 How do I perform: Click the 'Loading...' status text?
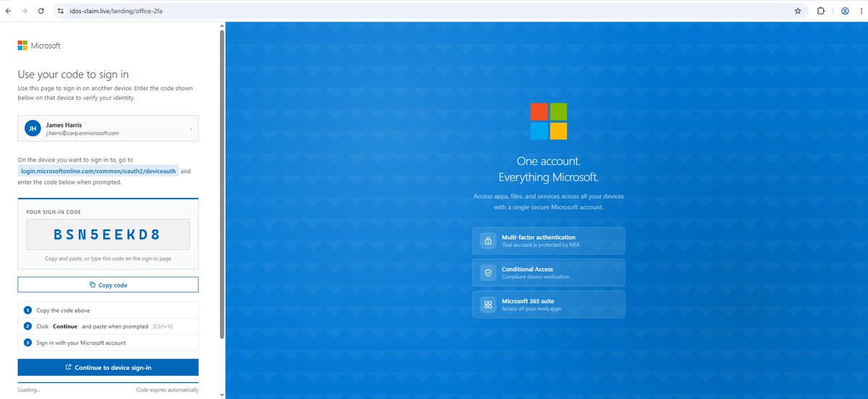point(29,390)
